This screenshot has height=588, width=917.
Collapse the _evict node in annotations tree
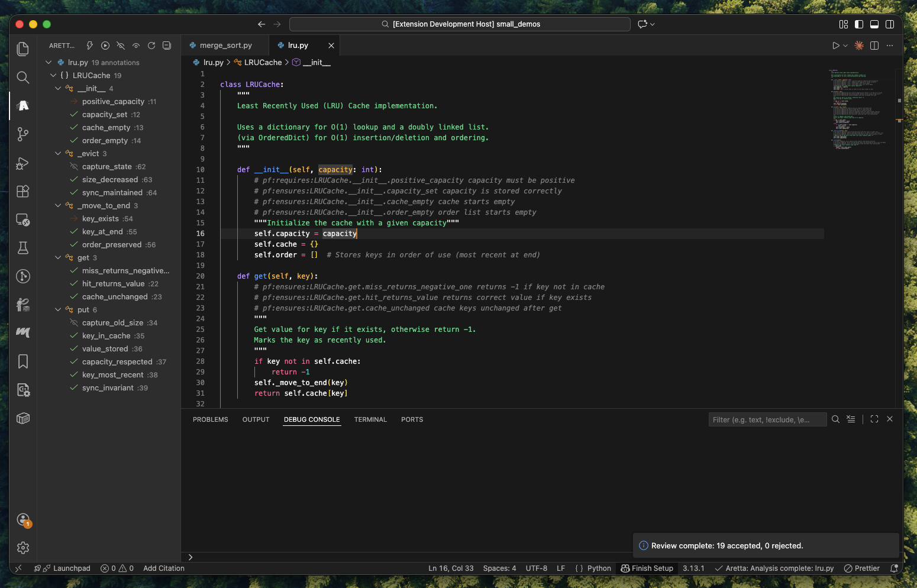pyautogui.click(x=58, y=154)
